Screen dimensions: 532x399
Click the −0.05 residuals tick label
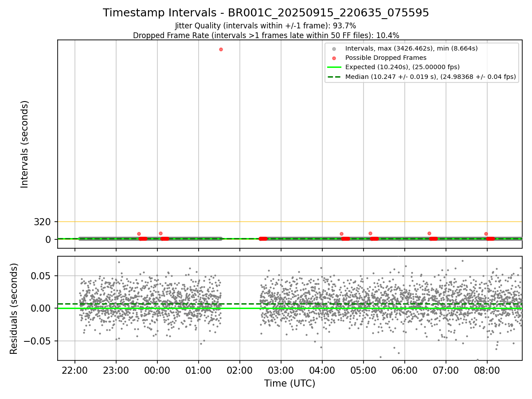pos(38,341)
